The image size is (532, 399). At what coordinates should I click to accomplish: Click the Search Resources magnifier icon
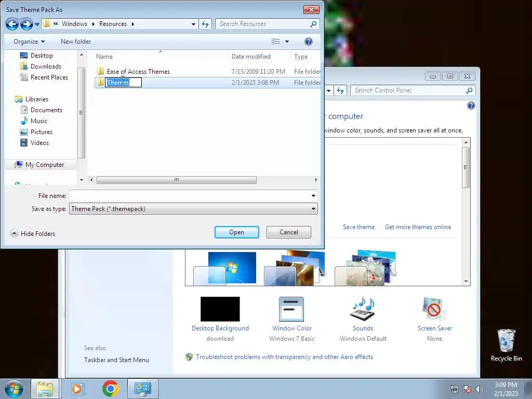313,24
